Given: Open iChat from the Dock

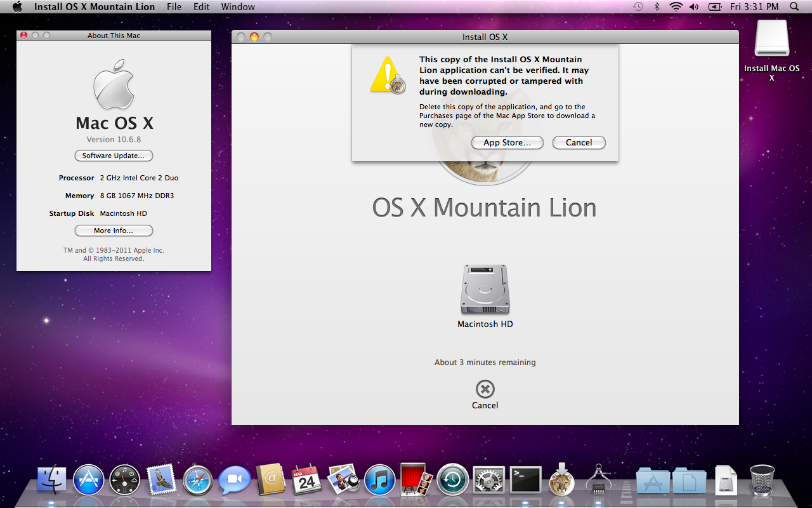Looking at the screenshot, I should tap(234, 480).
